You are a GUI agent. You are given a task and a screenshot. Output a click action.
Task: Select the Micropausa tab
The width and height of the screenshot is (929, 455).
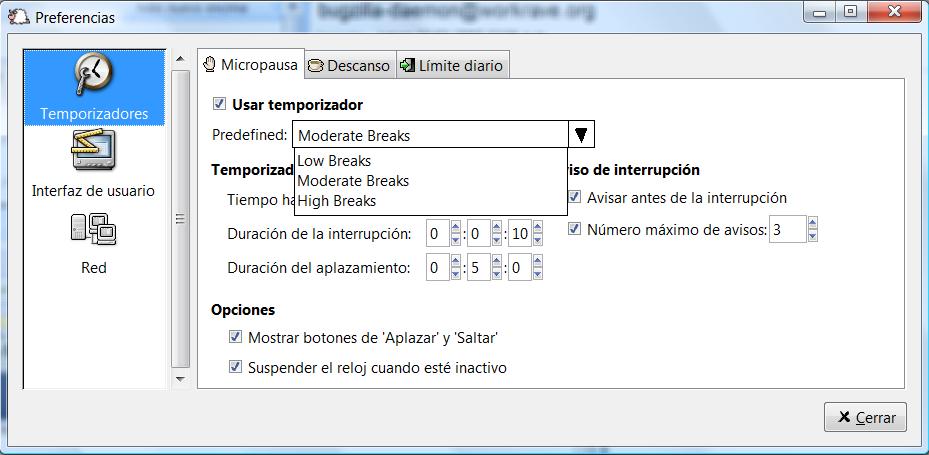pos(250,66)
